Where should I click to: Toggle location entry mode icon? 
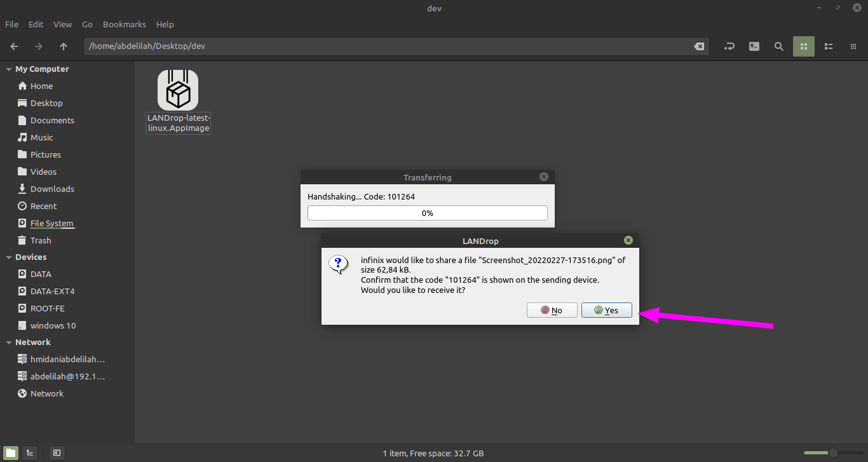pos(729,46)
